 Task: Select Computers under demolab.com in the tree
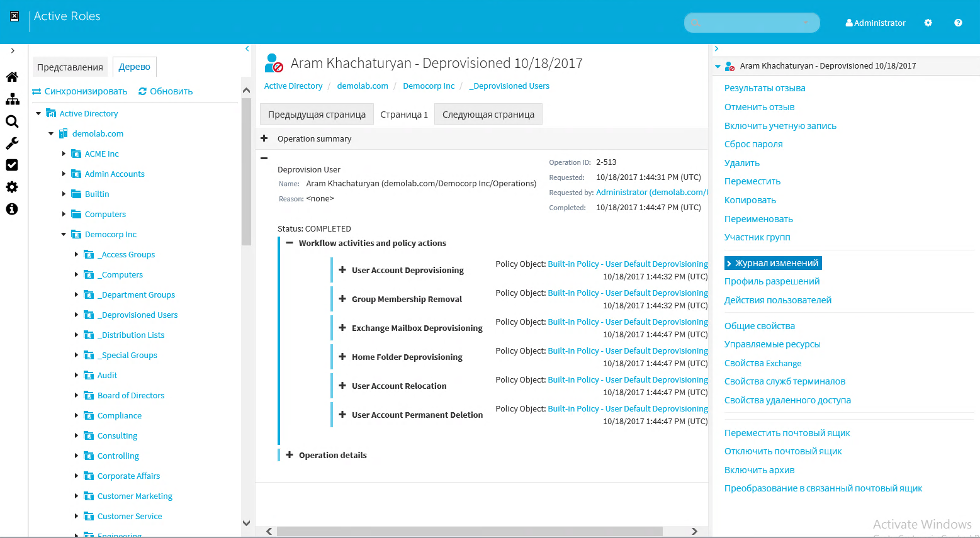click(x=105, y=214)
